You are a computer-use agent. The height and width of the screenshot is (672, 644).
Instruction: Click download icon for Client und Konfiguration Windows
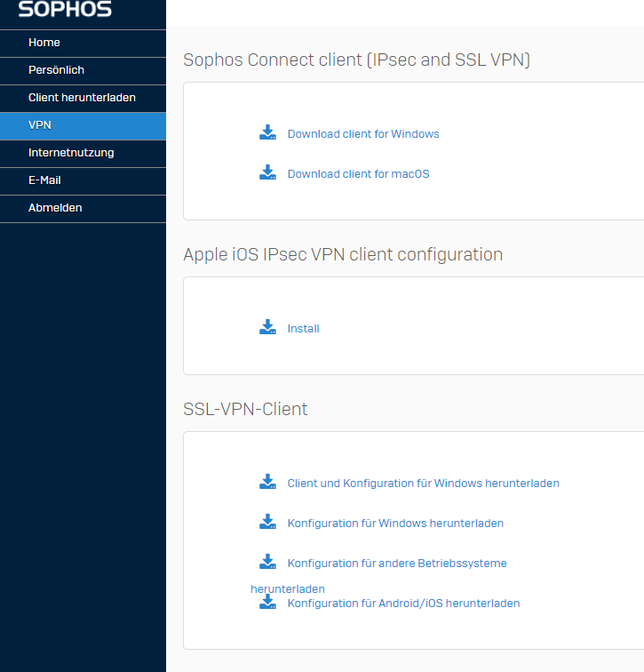click(x=267, y=483)
